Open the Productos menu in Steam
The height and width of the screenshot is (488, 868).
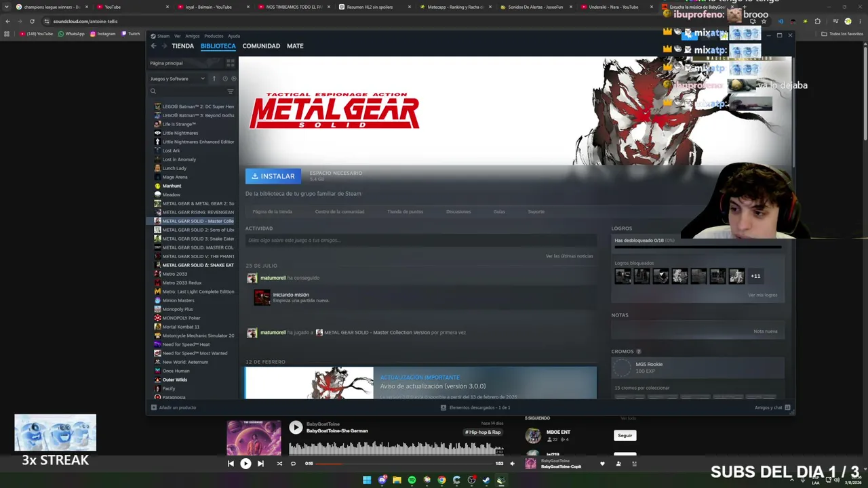pos(214,36)
